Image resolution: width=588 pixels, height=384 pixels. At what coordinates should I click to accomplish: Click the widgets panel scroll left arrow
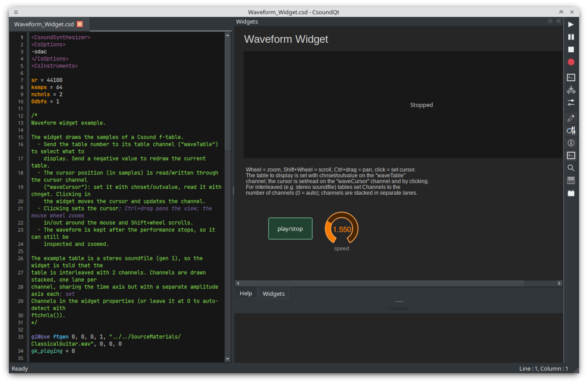pyautogui.click(x=237, y=283)
